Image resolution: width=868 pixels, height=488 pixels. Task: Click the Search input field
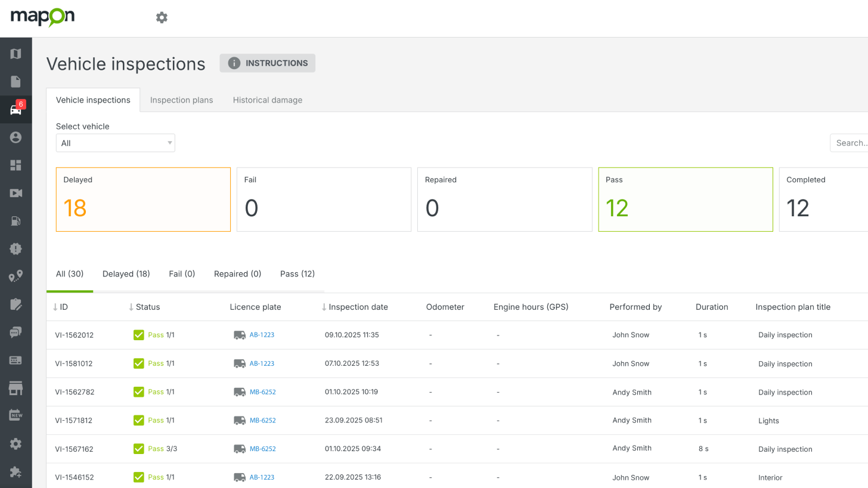click(850, 143)
